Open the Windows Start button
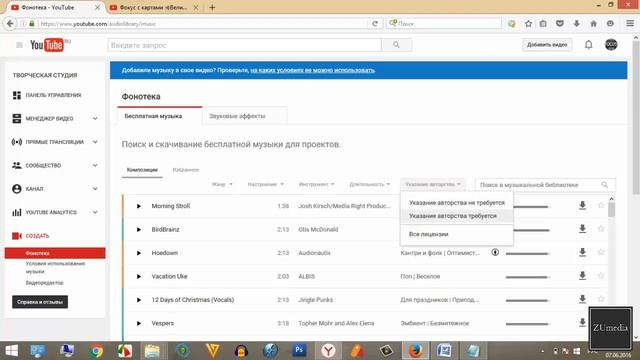The image size is (640, 360). (11, 351)
